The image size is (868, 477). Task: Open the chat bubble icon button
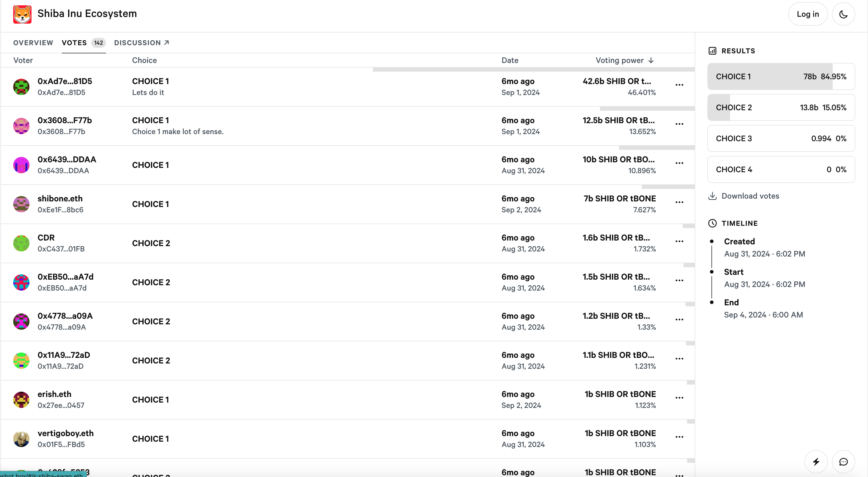tap(843, 462)
